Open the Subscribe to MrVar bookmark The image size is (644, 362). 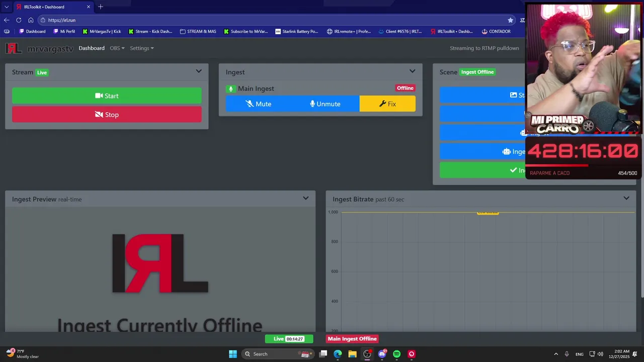tap(246, 31)
